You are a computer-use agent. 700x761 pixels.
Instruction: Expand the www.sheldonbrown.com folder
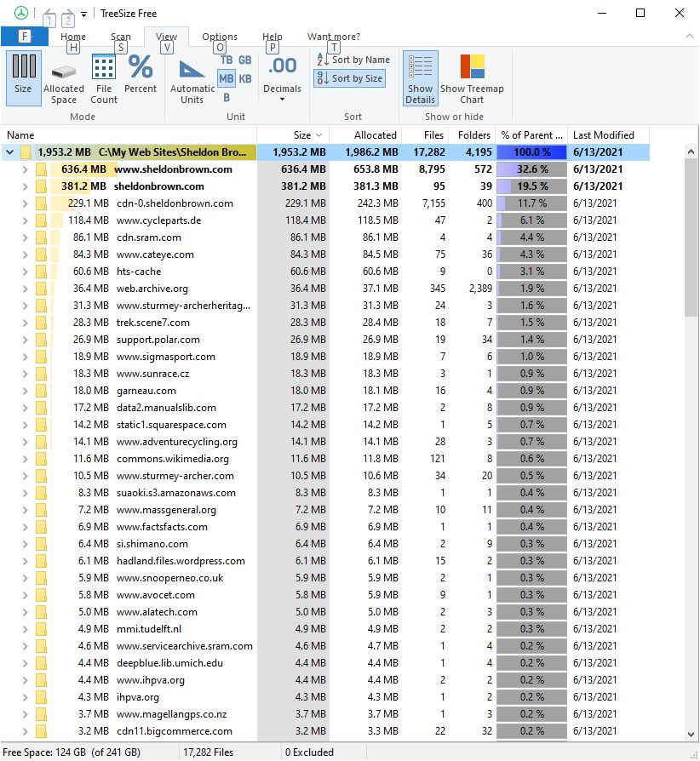[25, 169]
